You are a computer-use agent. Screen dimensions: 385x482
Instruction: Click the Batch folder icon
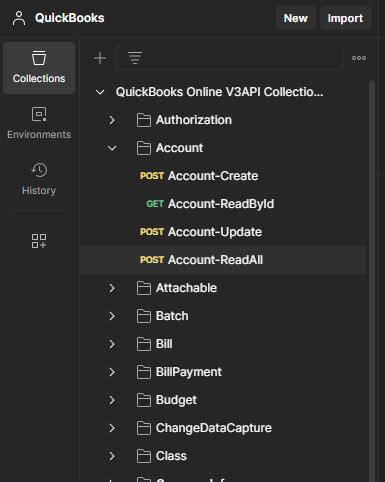point(144,316)
